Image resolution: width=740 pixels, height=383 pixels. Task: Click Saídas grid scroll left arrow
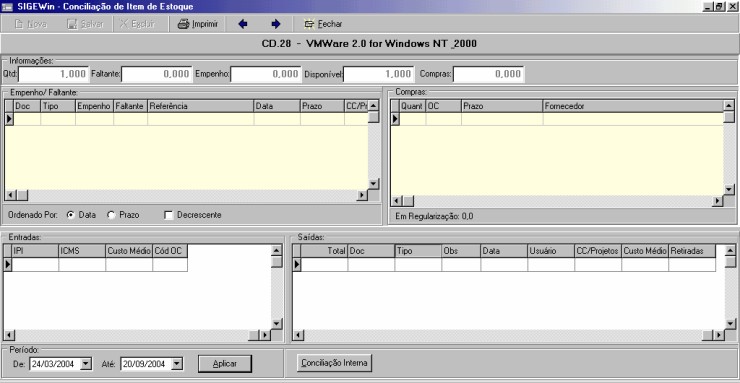(298, 335)
